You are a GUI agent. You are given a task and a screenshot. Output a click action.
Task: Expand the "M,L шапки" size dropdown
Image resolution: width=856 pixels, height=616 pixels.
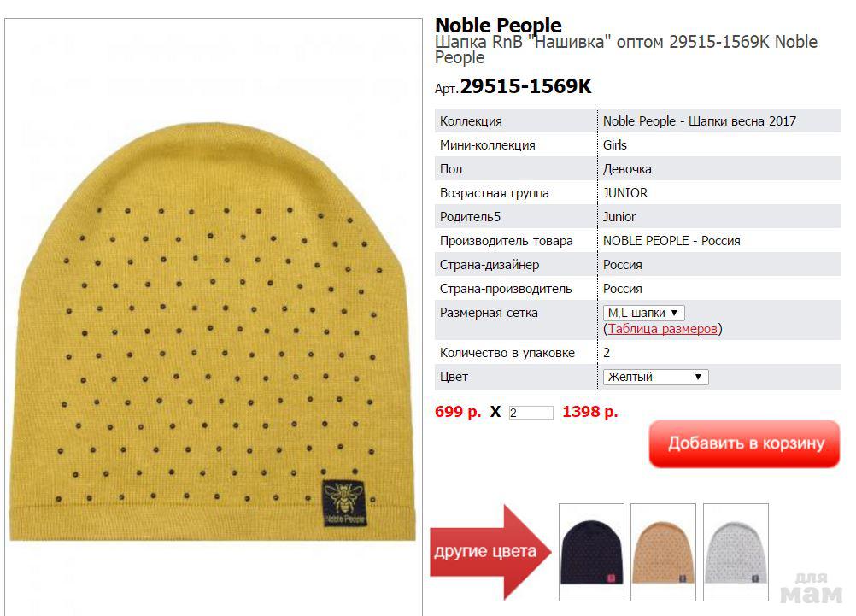[x=644, y=314]
